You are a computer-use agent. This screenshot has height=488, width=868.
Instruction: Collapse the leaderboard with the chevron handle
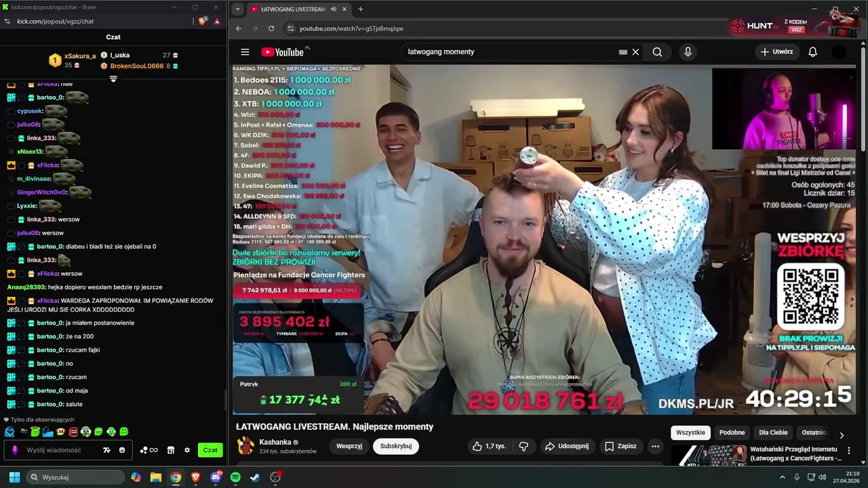click(113, 79)
